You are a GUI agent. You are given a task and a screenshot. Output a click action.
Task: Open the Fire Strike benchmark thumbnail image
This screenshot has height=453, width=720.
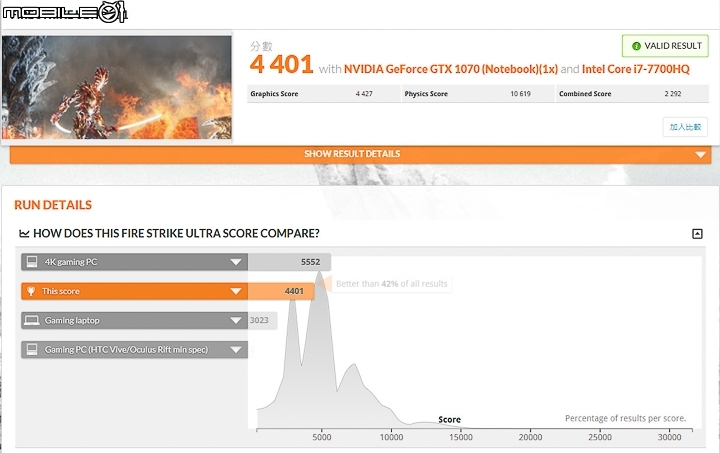pos(117,87)
